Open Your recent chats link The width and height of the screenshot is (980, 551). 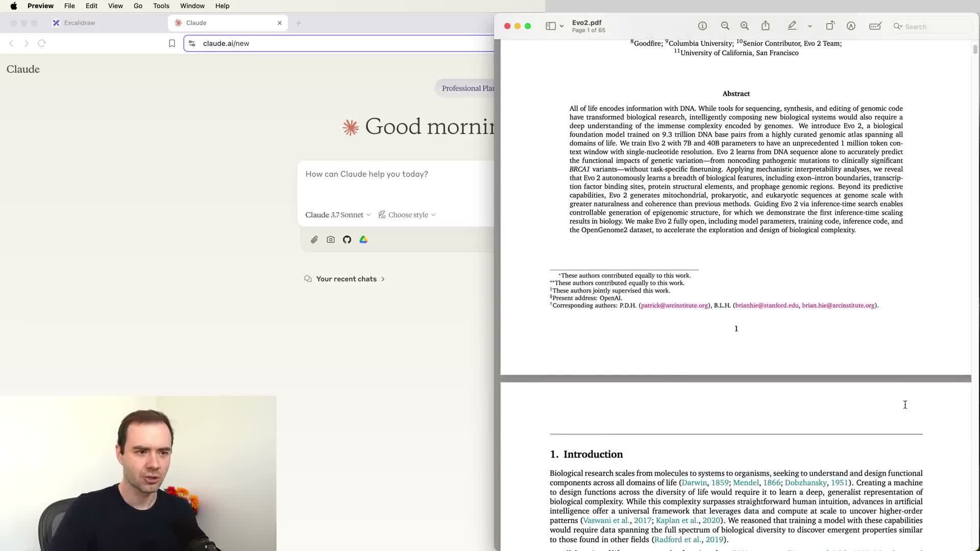coord(346,279)
